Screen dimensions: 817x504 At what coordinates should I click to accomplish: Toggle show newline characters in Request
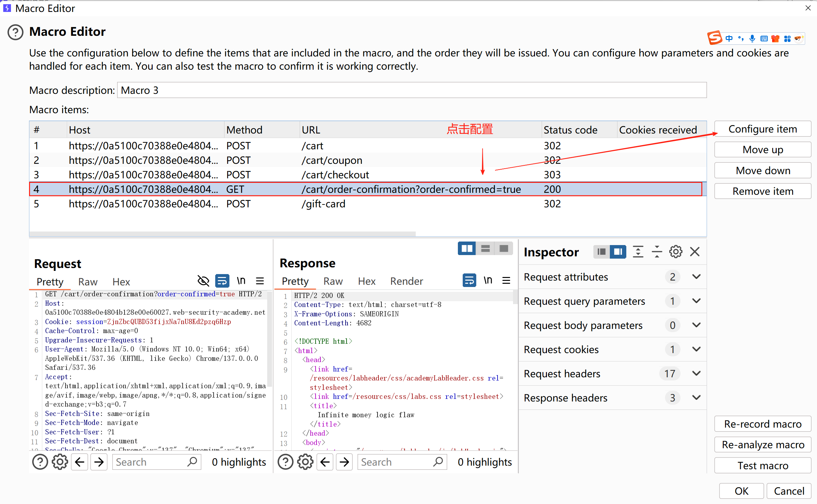(241, 281)
